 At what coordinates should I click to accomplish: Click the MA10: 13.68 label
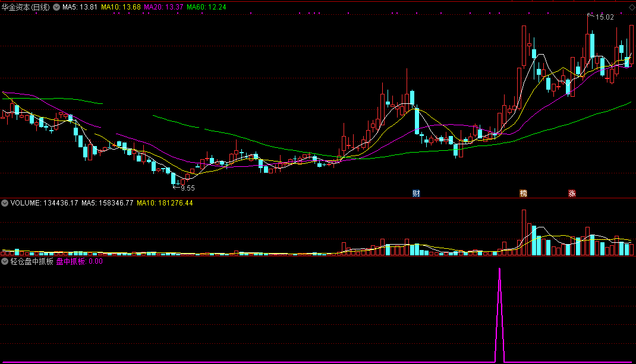pos(121,7)
